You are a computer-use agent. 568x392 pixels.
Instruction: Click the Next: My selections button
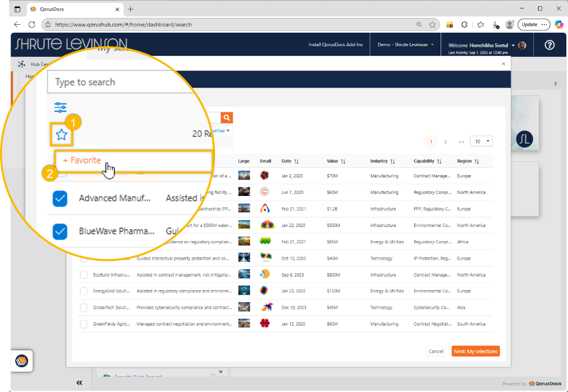coord(475,351)
